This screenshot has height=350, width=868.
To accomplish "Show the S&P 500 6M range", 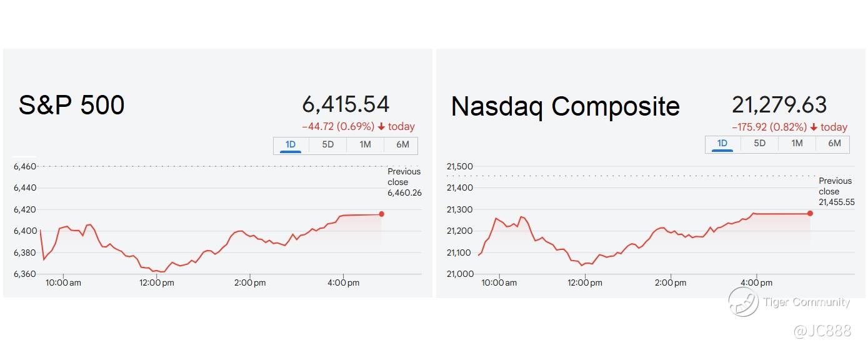I will 403,145.
